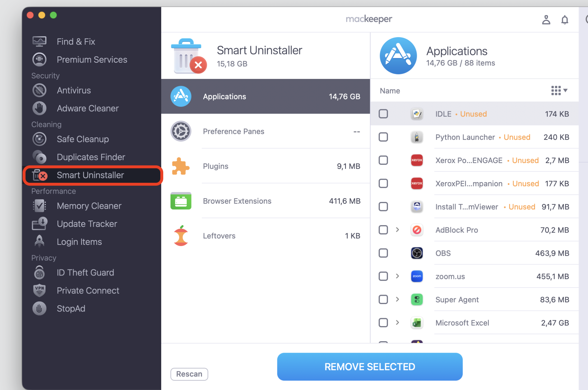Click the Python Launcher app icon
Image resolution: width=588 pixels, height=390 pixels.
pos(417,137)
